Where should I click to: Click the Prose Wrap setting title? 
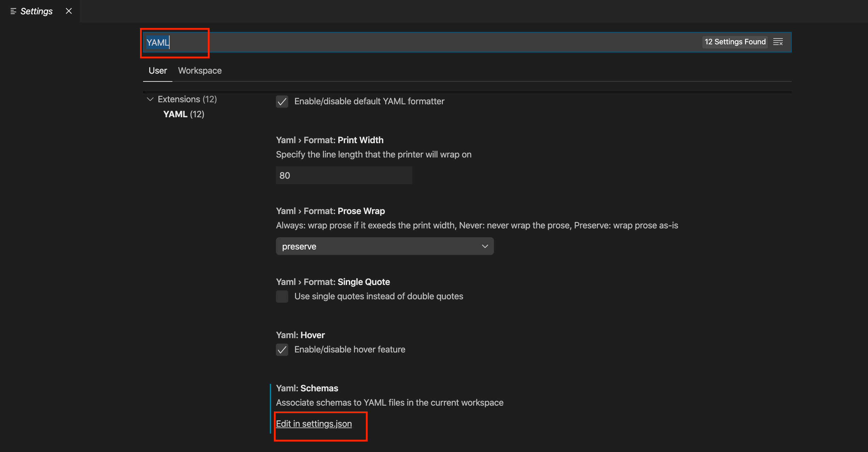330,211
